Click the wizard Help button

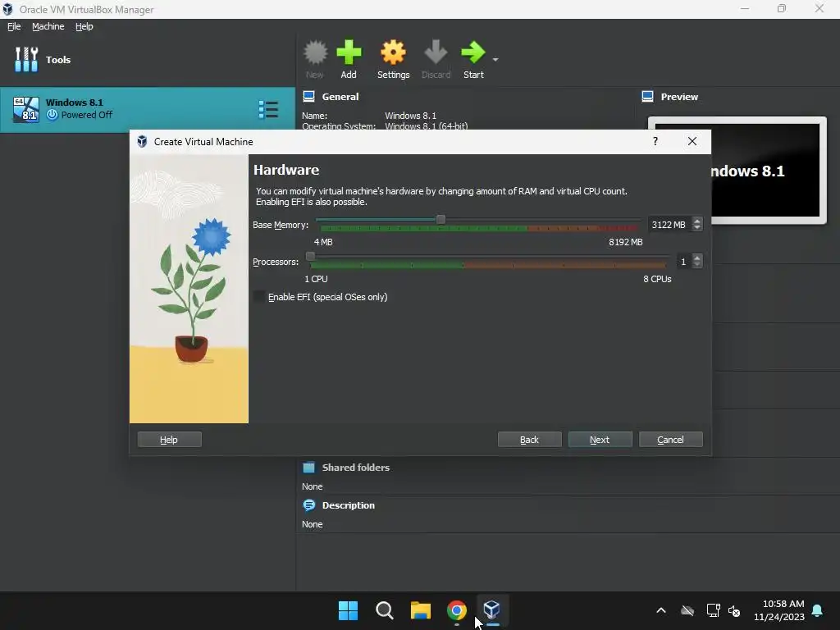pyautogui.click(x=169, y=440)
